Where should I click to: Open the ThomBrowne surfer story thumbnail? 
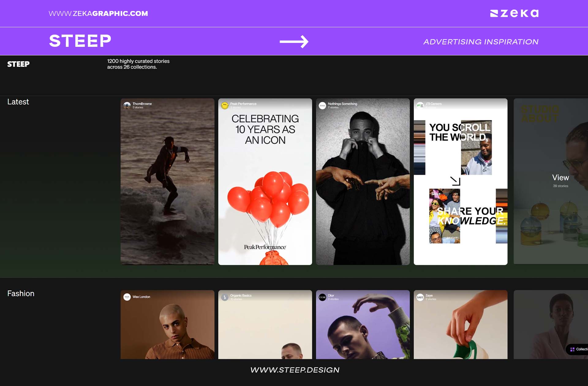tap(167, 184)
